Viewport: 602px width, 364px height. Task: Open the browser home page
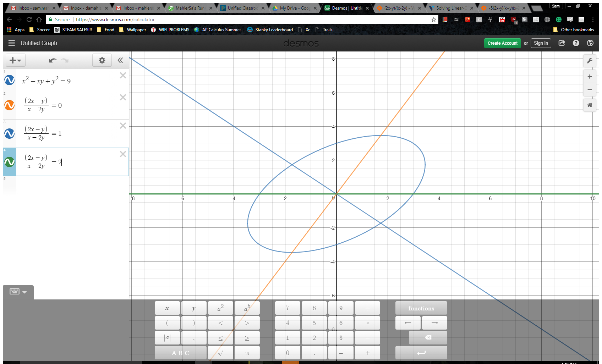click(39, 20)
